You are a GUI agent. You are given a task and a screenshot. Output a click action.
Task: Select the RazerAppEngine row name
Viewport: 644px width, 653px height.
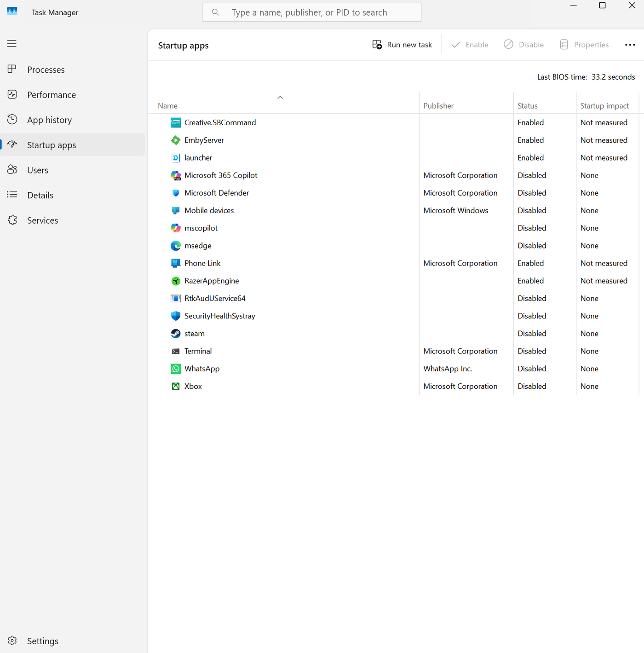(212, 281)
